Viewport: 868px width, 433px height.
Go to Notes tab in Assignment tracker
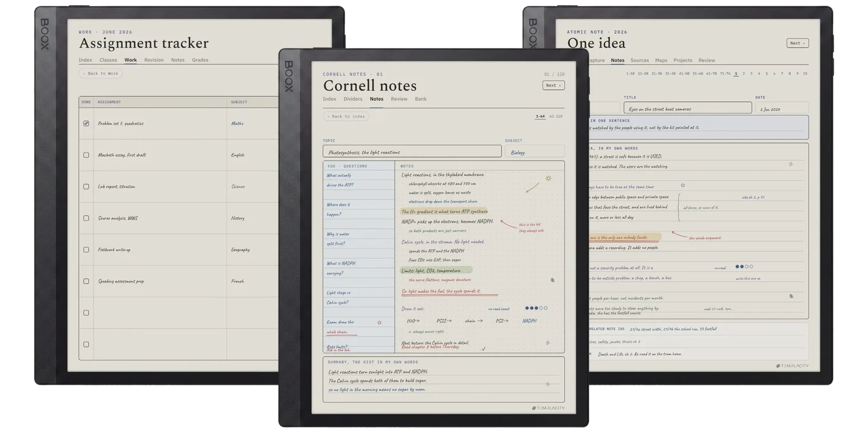coord(178,60)
